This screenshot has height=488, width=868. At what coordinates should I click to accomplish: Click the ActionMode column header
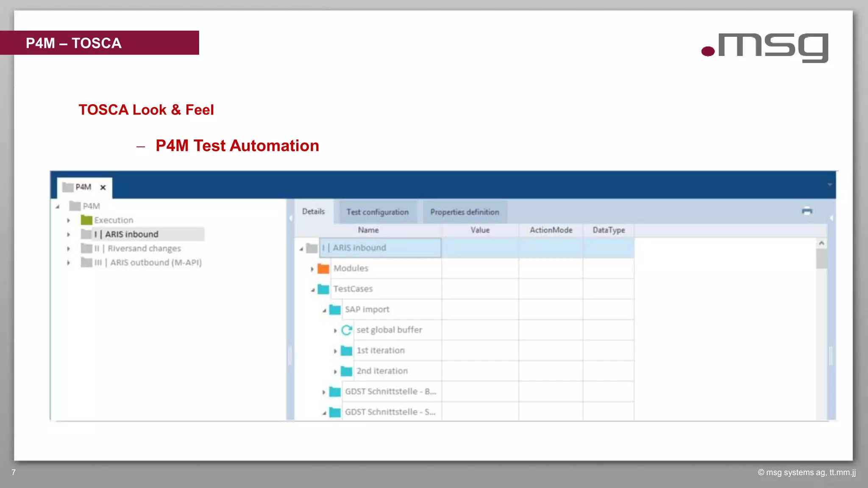point(551,230)
